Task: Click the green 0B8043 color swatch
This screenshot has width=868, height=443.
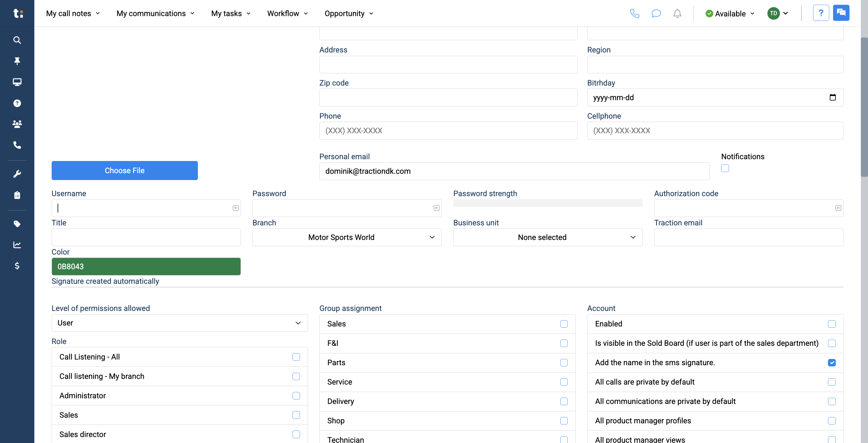Action: coord(146,266)
